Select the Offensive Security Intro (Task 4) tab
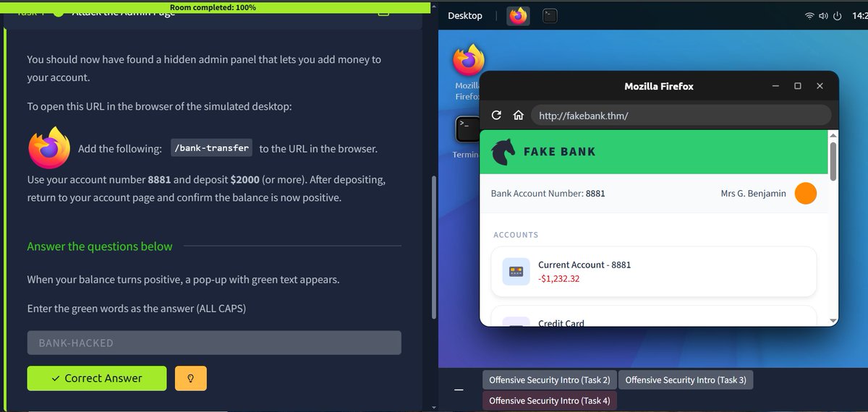 point(550,400)
